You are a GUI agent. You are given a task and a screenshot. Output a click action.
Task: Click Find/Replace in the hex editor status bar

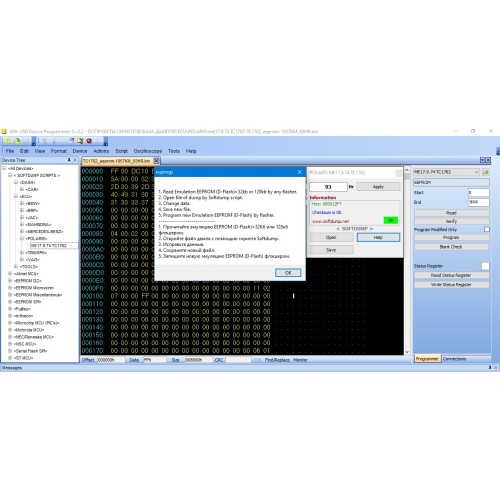point(277,360)
